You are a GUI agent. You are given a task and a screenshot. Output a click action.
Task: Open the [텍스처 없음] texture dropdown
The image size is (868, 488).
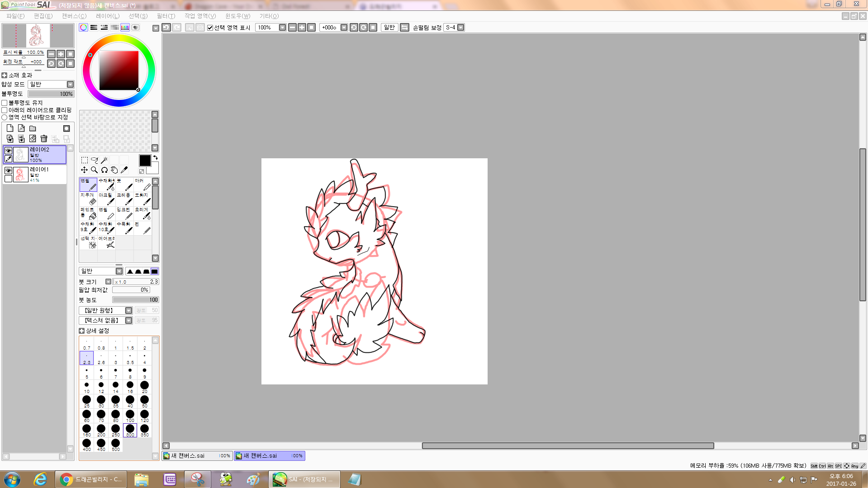tap(106, 320)
